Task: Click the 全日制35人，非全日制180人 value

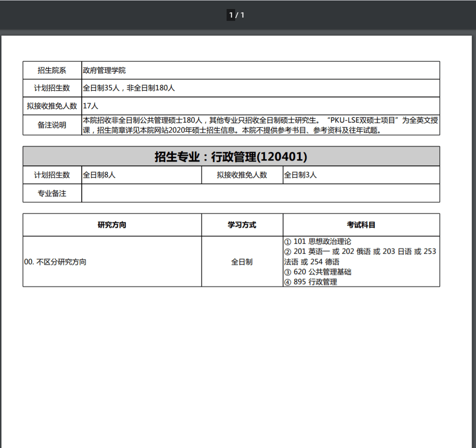Action: [x=129, y=88]
